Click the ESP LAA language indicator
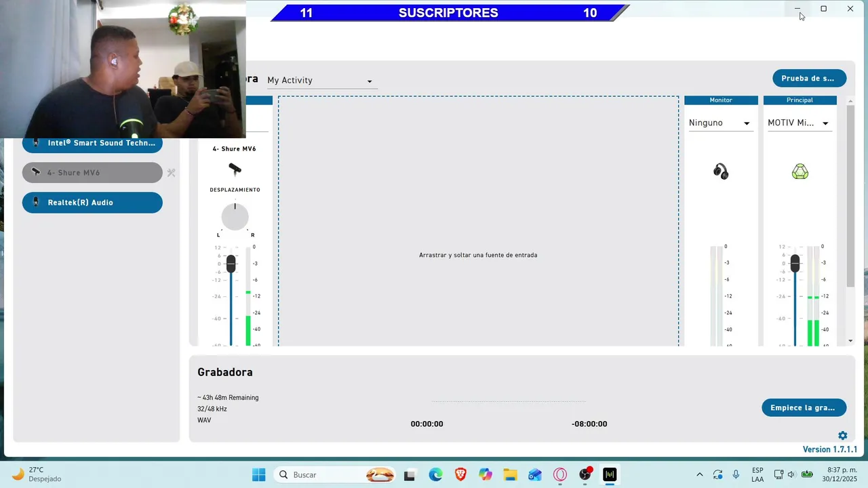868x488 pixels. pos(757,474)
